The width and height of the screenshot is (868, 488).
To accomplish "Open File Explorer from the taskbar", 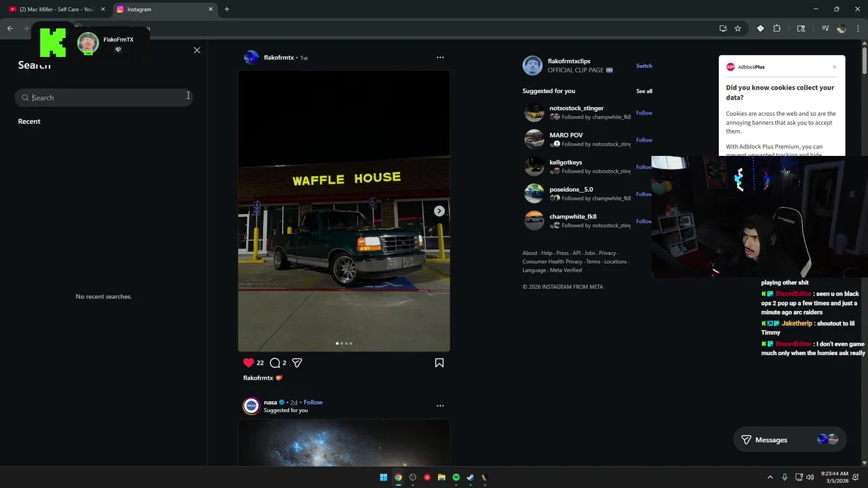I will coord(441,477).
